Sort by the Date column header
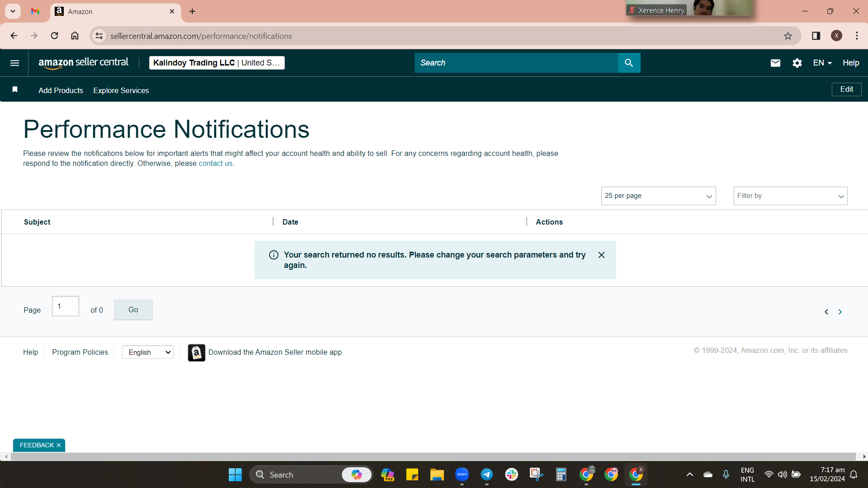 290,222
